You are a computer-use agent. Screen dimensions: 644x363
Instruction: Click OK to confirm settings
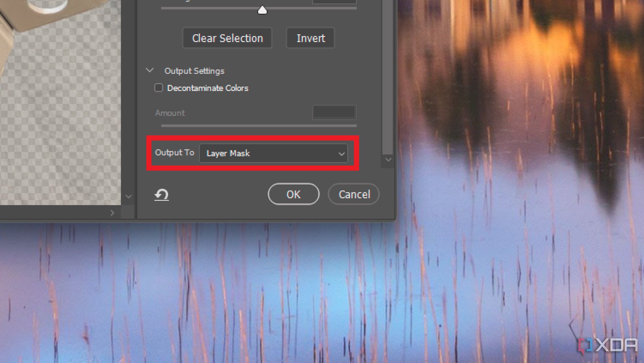[293, 194]
